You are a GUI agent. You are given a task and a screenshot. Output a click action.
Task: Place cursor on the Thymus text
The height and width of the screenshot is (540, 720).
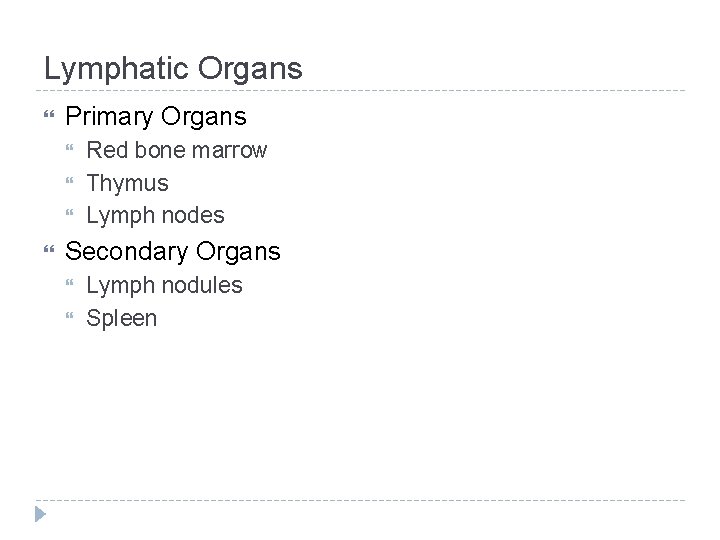pos(127,183)
